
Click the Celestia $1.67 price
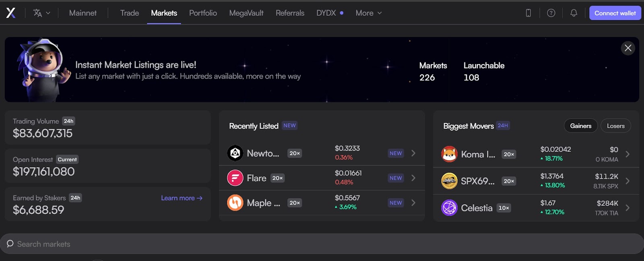point(548,203)
